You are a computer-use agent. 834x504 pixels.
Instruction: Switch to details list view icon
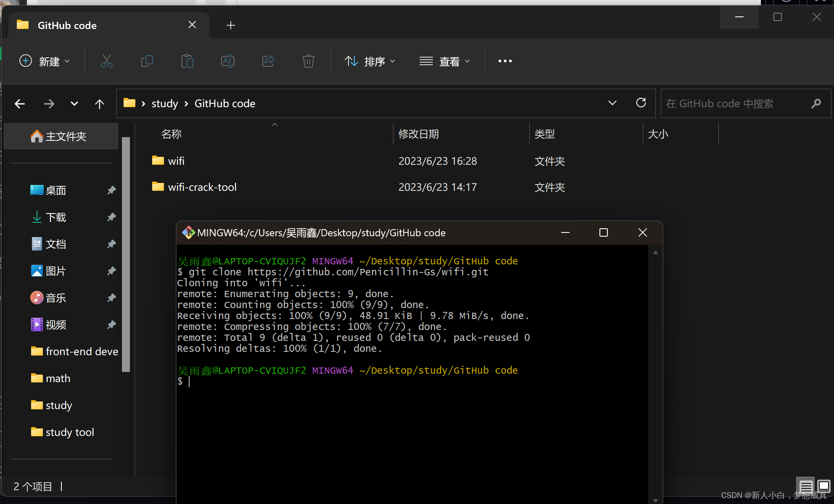[805, 486]
